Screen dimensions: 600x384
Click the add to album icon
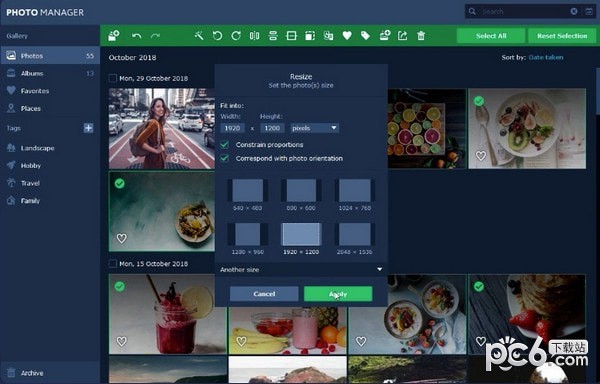click(x=385, y=36)
